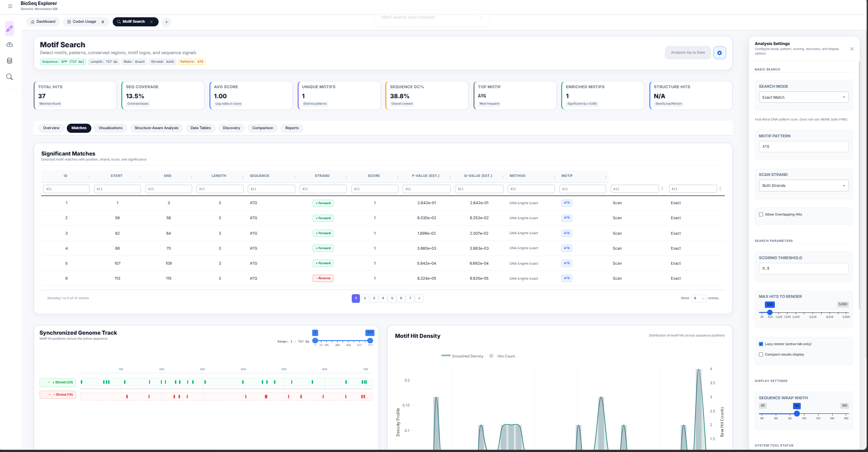The width and height of the screenshot is (868, 452).
Task: Open the Discovery sub-tab
Action: click(231, 128)
